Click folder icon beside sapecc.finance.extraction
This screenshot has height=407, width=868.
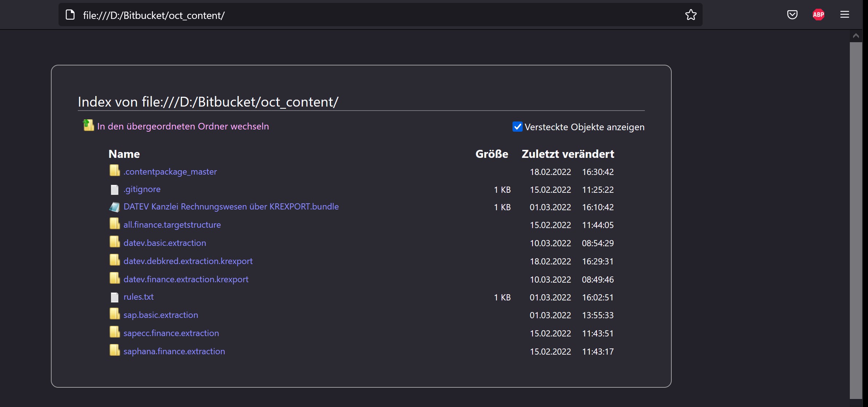[x=114, y=332]
